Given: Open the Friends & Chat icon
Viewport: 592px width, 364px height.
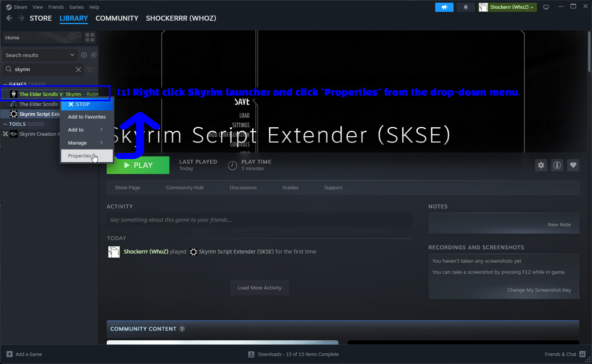Looking at the screenshot, I should tap(582, 354).
